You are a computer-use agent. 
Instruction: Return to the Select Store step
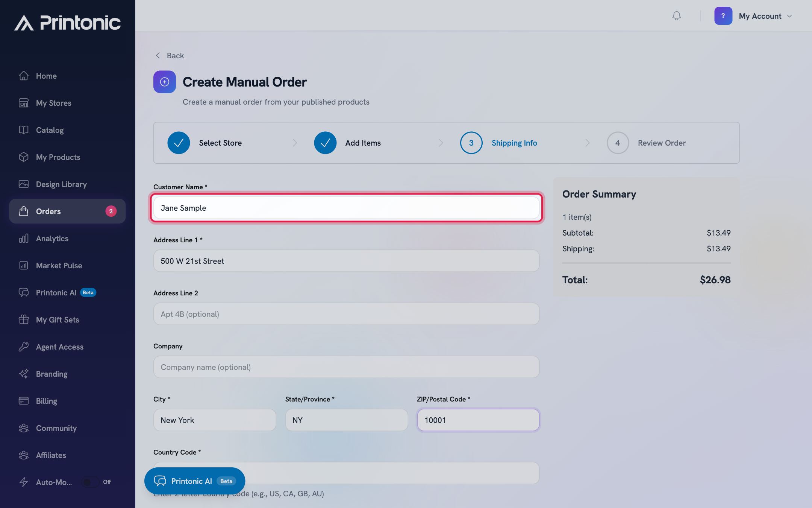click(205, 143)
